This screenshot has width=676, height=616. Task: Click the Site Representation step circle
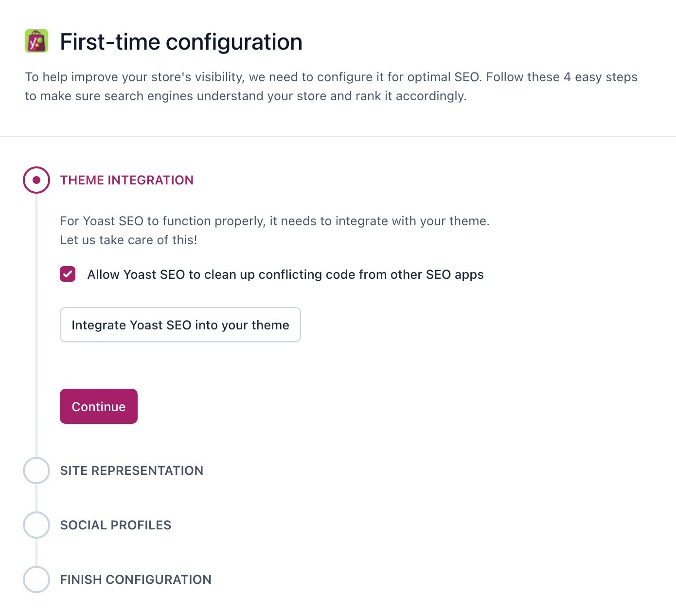[36, 471]
